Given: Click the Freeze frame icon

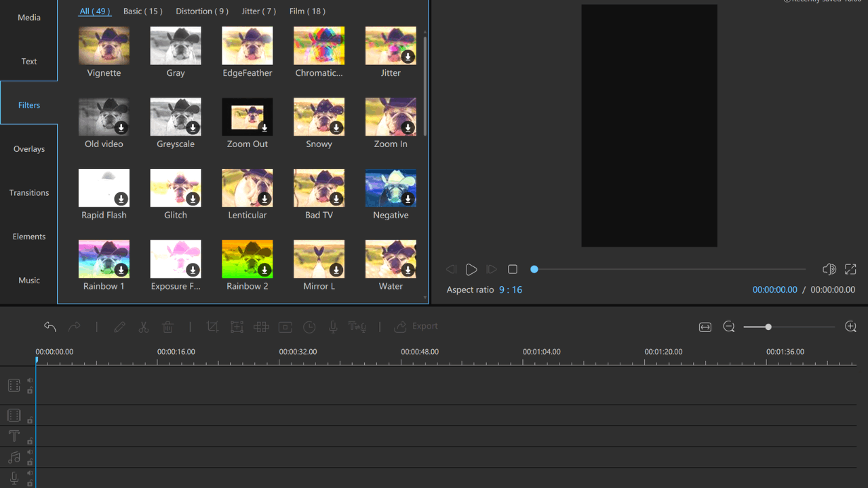Looking at the screenshot, I should [x=285, y=327].
